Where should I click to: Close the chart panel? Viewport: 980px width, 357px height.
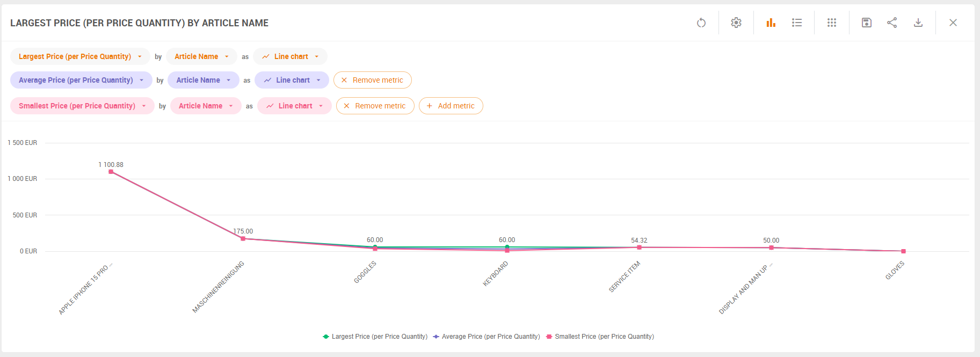[x=953, y=23]
